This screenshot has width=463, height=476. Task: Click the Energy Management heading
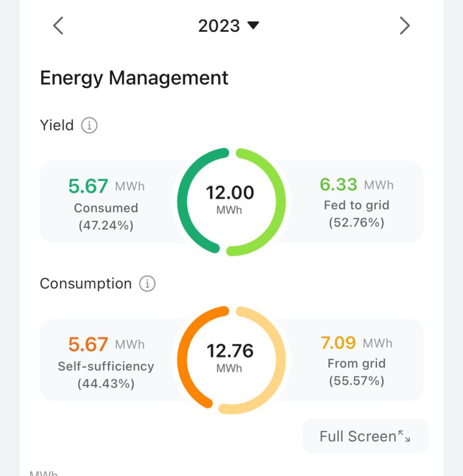click(x=134, y=78)
